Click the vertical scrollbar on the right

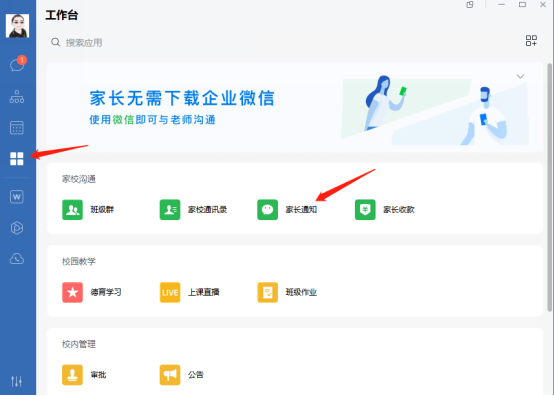[x=549, y=187]
